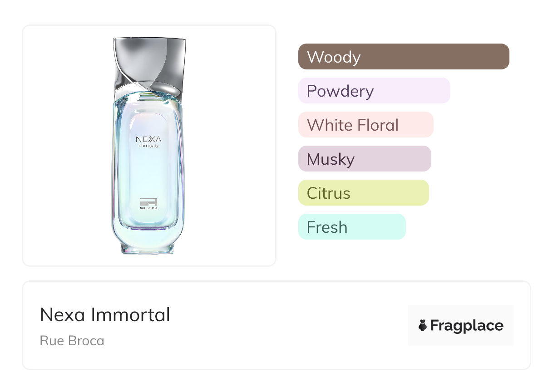Click the glass base of the bottle
Image resolution: width=553 pixels, height=392 pixels.
(148, 245)
